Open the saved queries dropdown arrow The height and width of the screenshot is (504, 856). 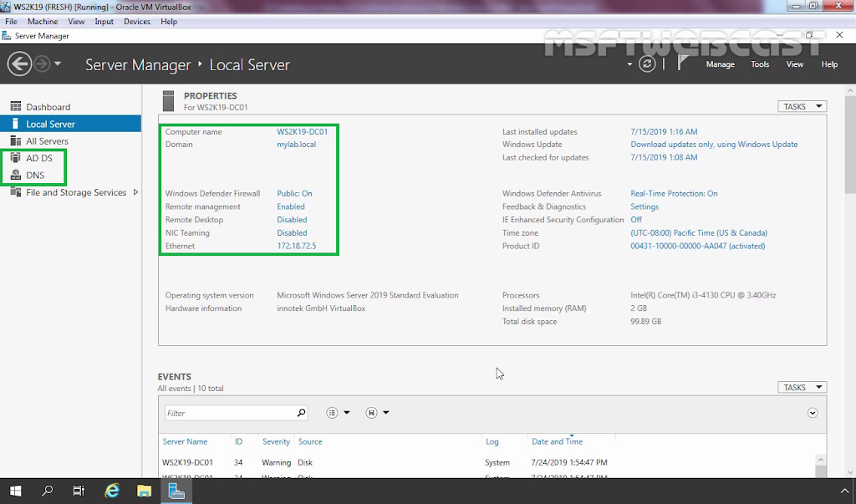tap(386, 413)
